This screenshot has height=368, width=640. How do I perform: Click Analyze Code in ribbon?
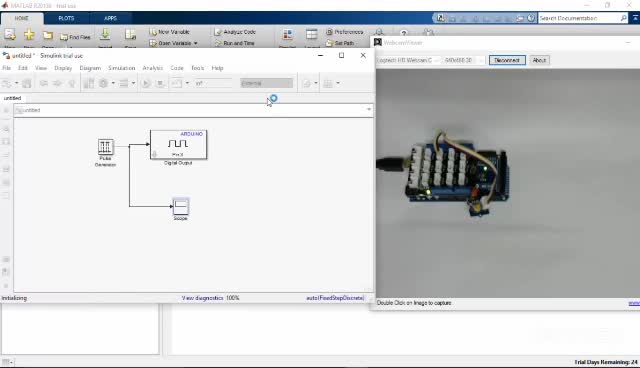235,32
